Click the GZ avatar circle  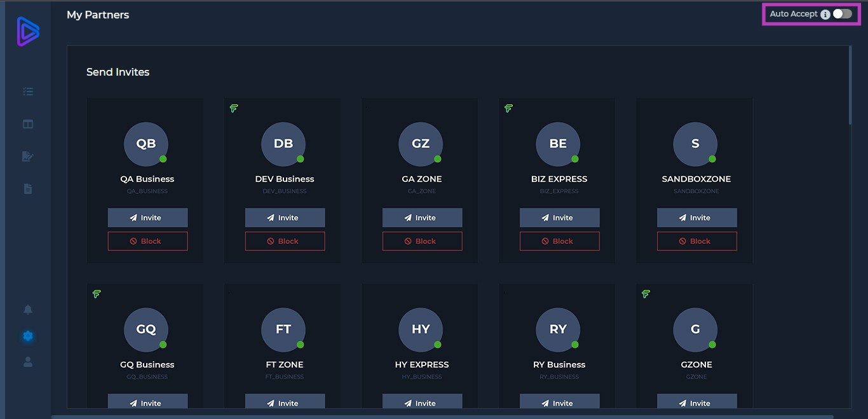pos(421,144)
